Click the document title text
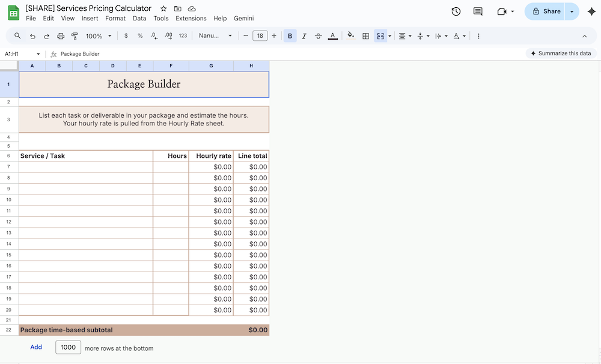This screenshot has width=601, height=364. [88, 8]
